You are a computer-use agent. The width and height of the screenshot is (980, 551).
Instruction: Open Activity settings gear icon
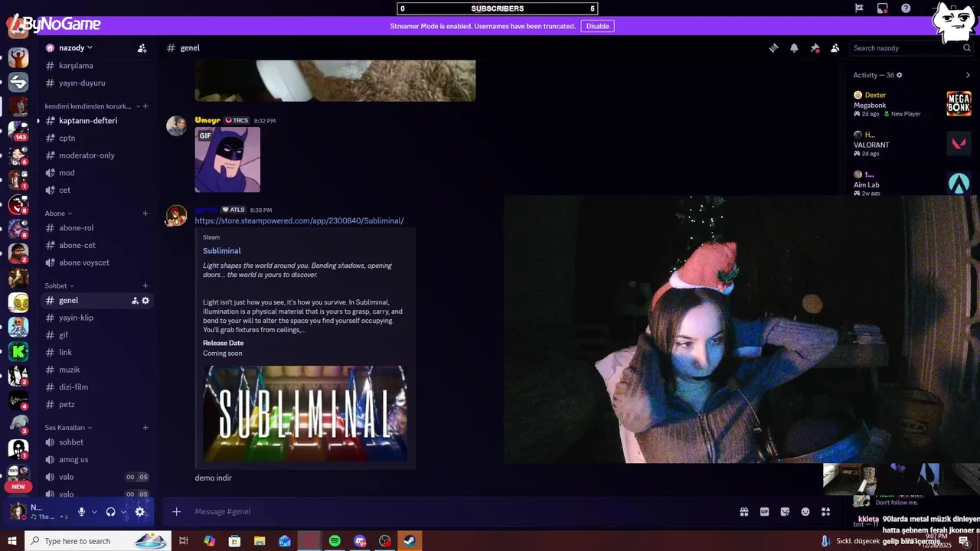pos(900,75)
